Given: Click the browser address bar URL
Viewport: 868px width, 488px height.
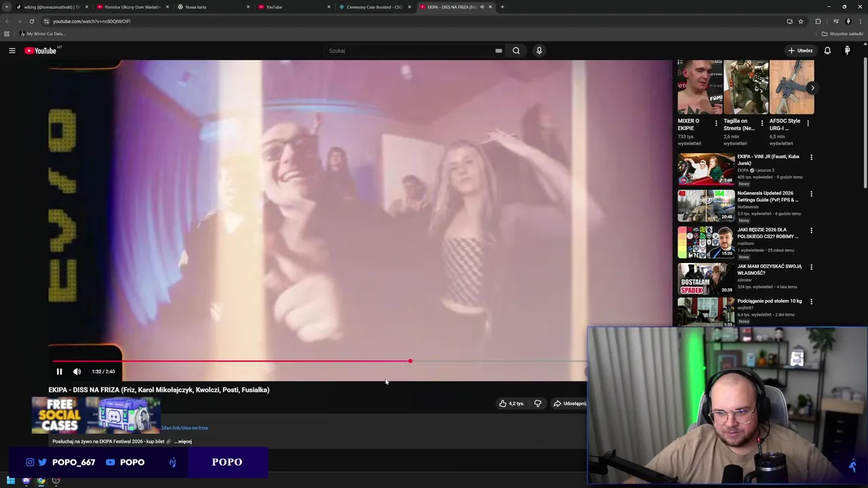Looking at the screenshot, I should point(92,21).
